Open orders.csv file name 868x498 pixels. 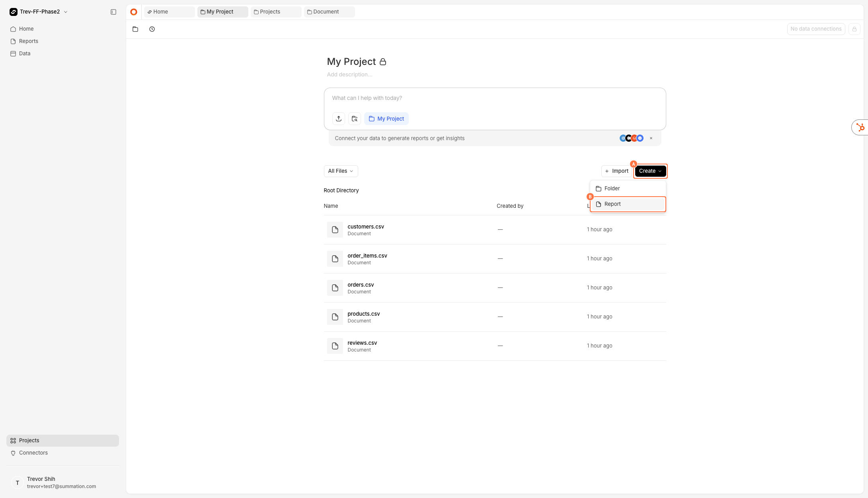361,285
